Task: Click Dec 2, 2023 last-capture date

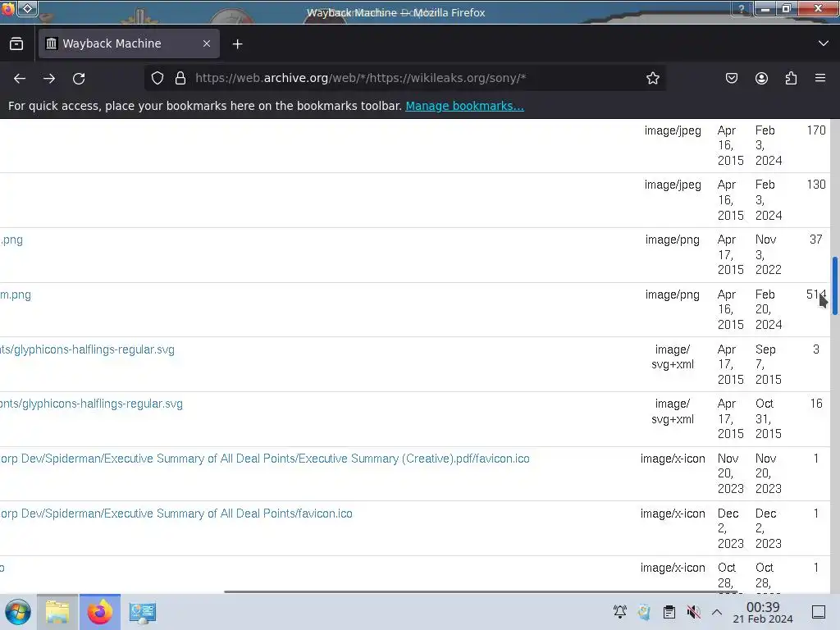Action: click(x=768, y=528)
